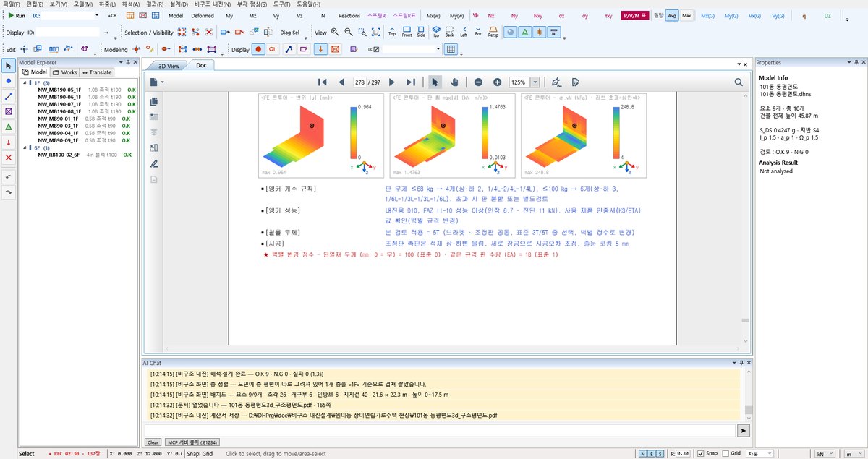Click the document zoom out minus button
868x459 pixels.
[x=478, y=82]
